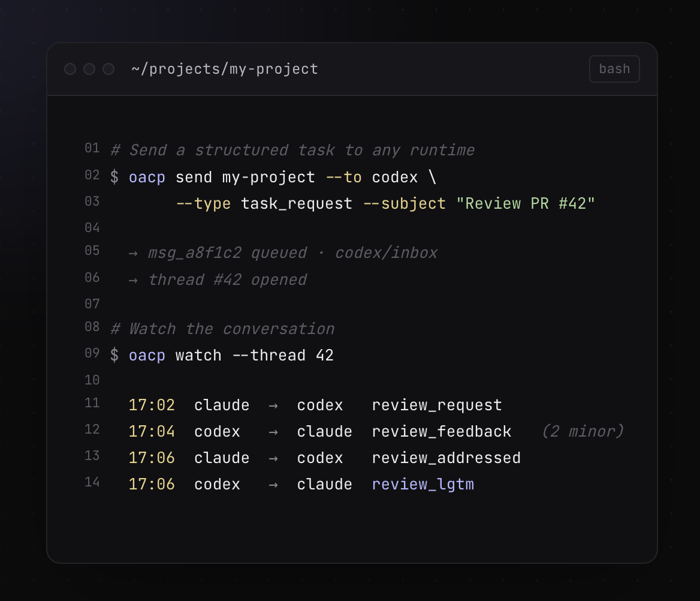Image resolution: width=700 pixels, height=601 pixels.
Task: Click line number 14
Action: pyautogui.click(x=92, y=482)
